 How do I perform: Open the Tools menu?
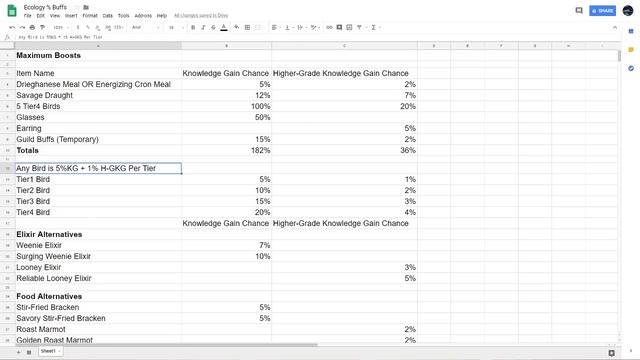point(124,16)
